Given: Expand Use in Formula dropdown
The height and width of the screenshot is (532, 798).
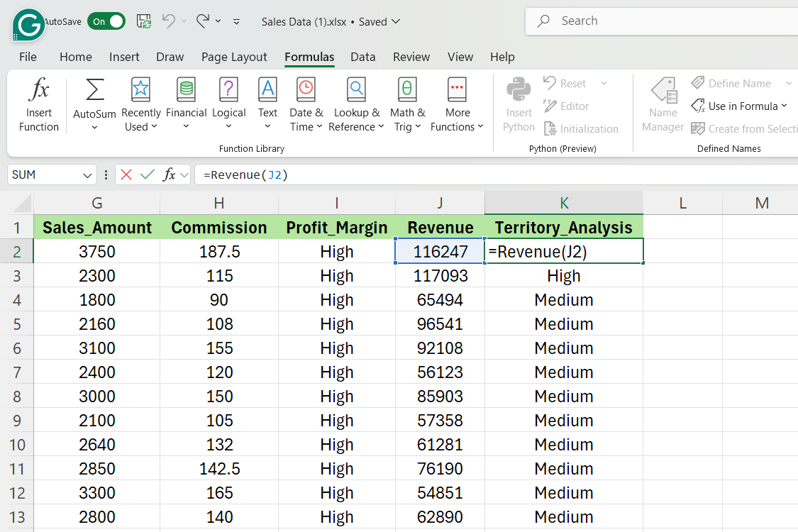Looking at the screenshot, I should coord(785,106).
